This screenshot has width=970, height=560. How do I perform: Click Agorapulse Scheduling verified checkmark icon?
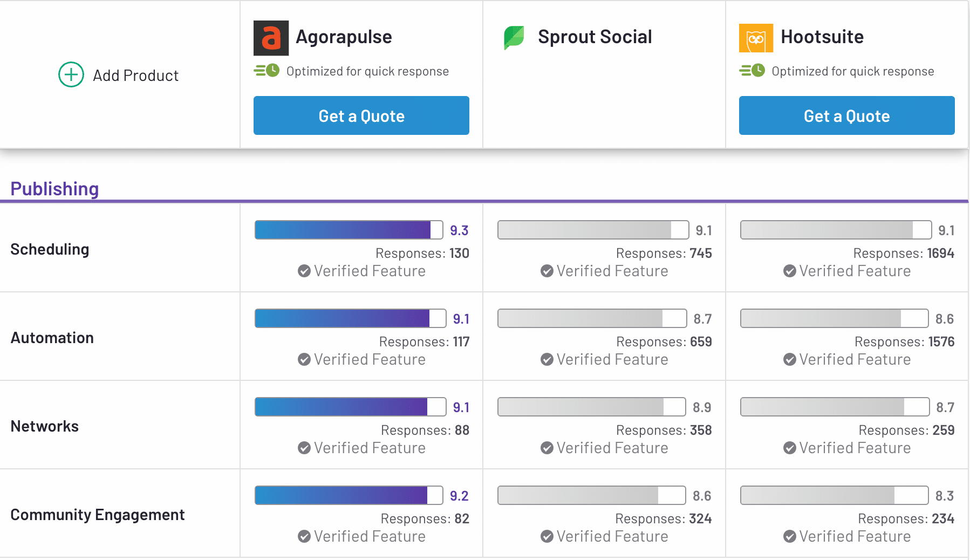tap(304, 271)
